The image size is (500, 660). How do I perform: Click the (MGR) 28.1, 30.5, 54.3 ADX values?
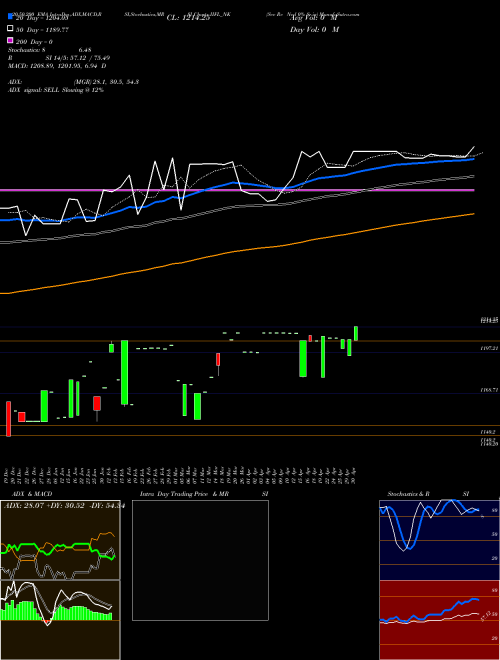click(106, 82)
